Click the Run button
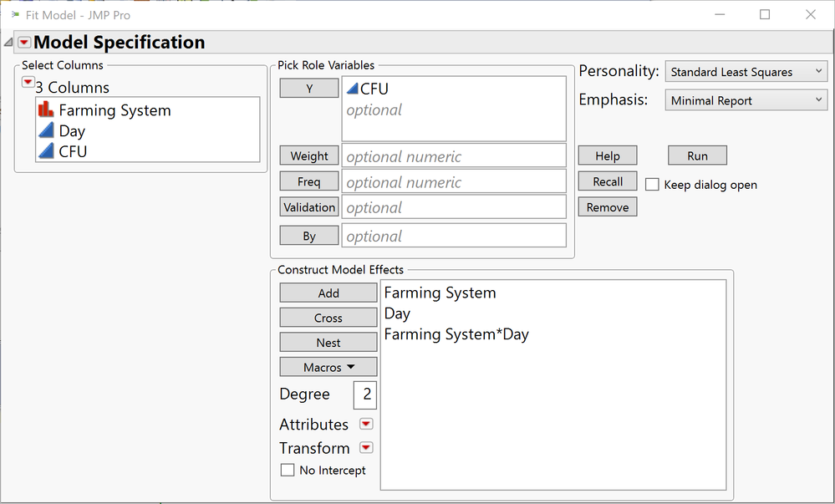835x504 pixels. coord(697,155)
